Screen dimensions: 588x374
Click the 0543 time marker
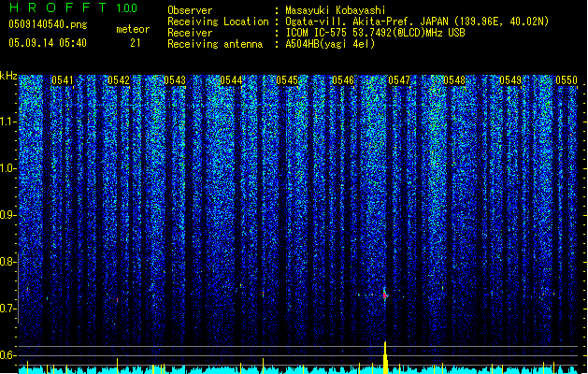175,80
